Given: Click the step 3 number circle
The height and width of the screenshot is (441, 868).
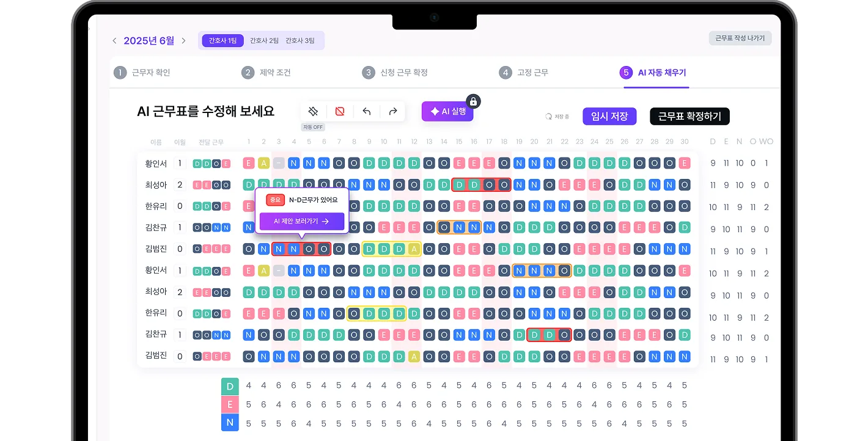Looking at the screenshot, I should 368,73.
